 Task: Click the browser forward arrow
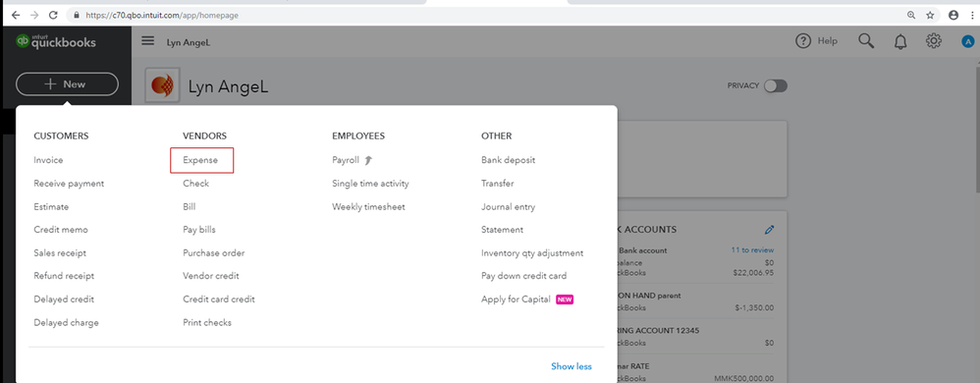[x=34, y=15]
